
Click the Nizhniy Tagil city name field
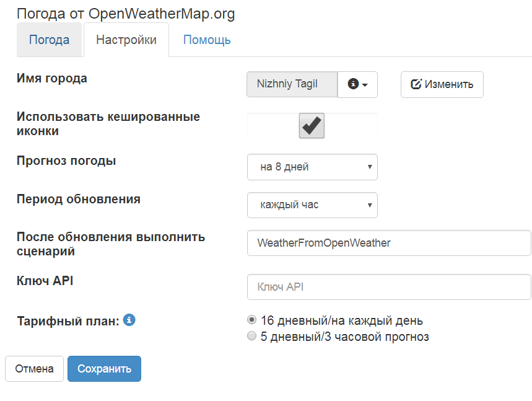pos(292,84)
